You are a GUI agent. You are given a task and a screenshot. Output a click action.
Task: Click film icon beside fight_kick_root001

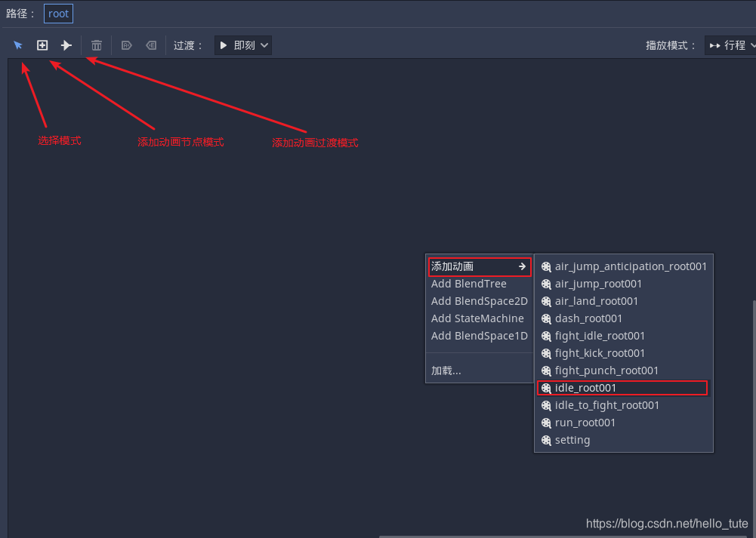(x=546, y=354)
